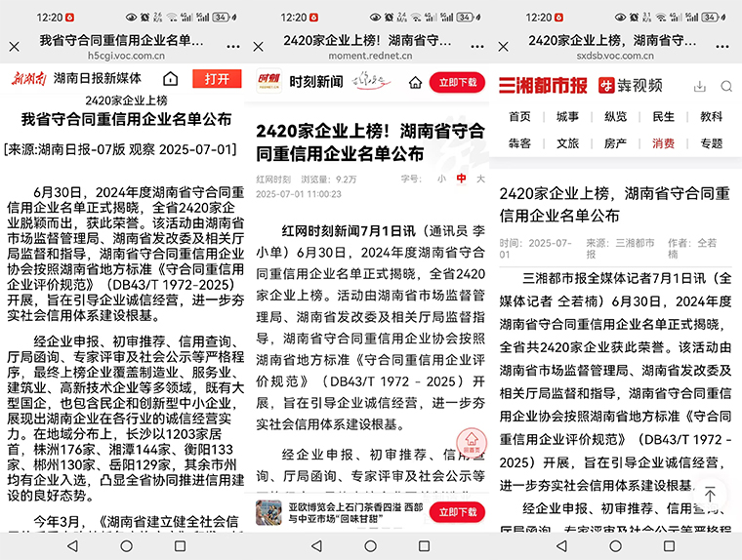Set article font size to 小

point(441,180)
